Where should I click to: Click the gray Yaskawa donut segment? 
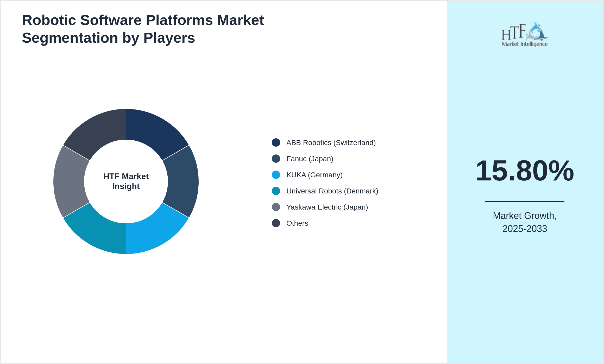pos(69,181)
